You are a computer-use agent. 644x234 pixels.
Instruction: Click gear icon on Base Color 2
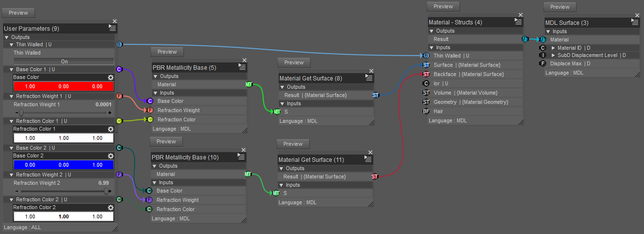[x=111, y=156]
